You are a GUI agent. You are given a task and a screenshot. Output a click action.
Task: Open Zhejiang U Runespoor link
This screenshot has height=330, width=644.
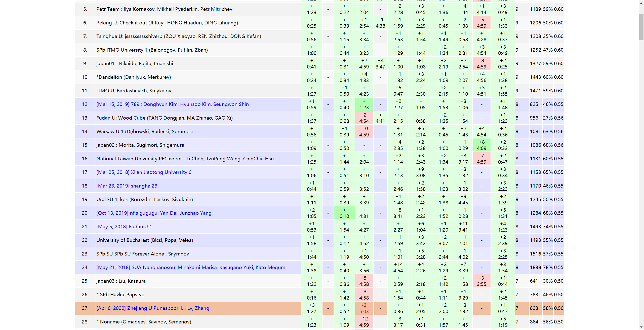[x=153, y=308]
